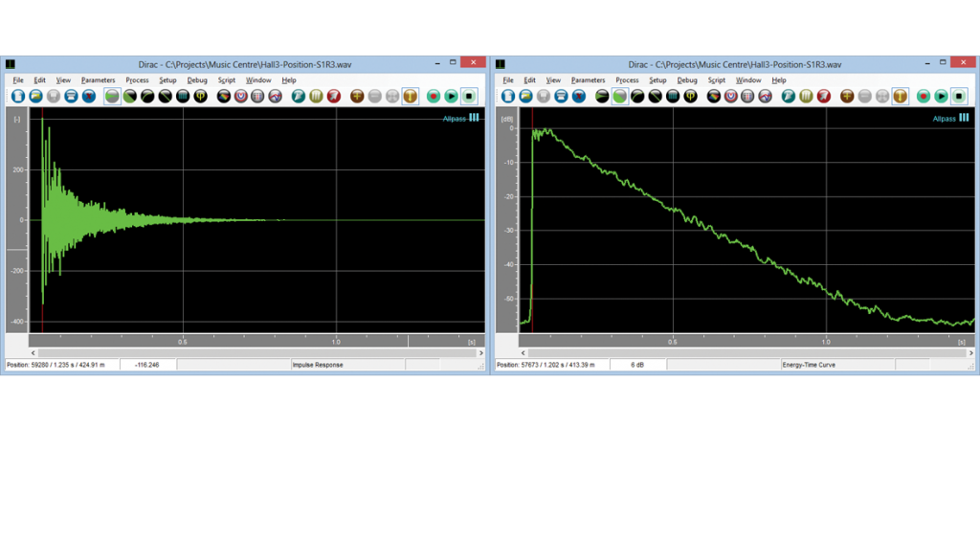Select the phi phase display icon
The image size is (980, 560).
pyautogui.click(x=200, y=97)
